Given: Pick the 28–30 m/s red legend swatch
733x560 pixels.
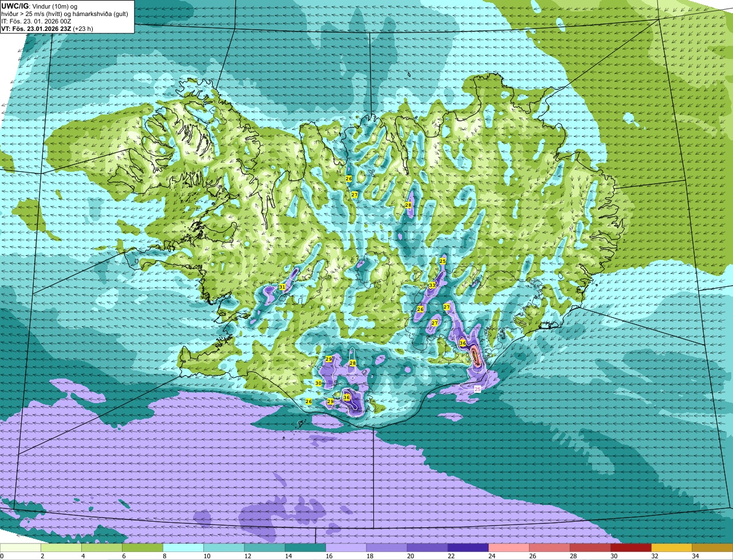Looking at the screenshot, I should (590, 547).
